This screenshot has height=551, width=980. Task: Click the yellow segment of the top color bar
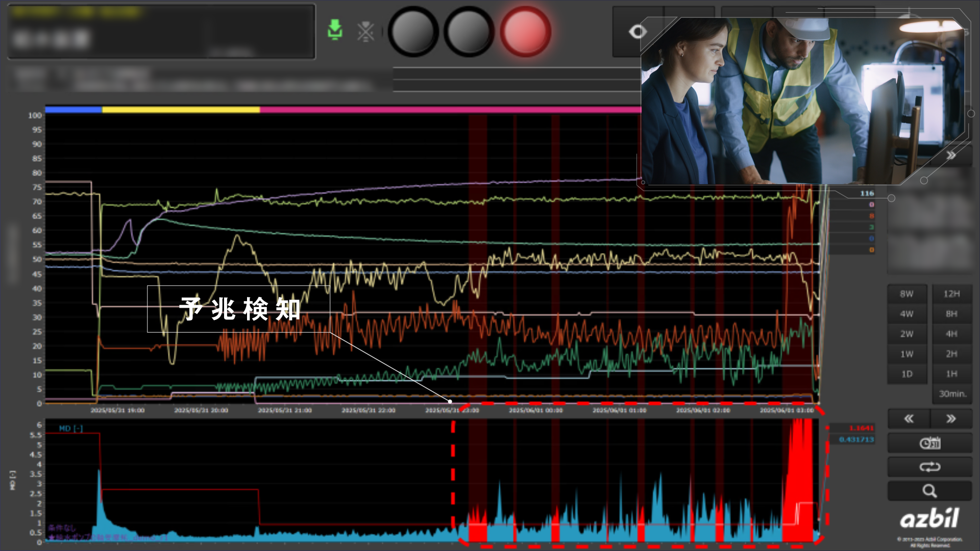(x=181, y=109)
